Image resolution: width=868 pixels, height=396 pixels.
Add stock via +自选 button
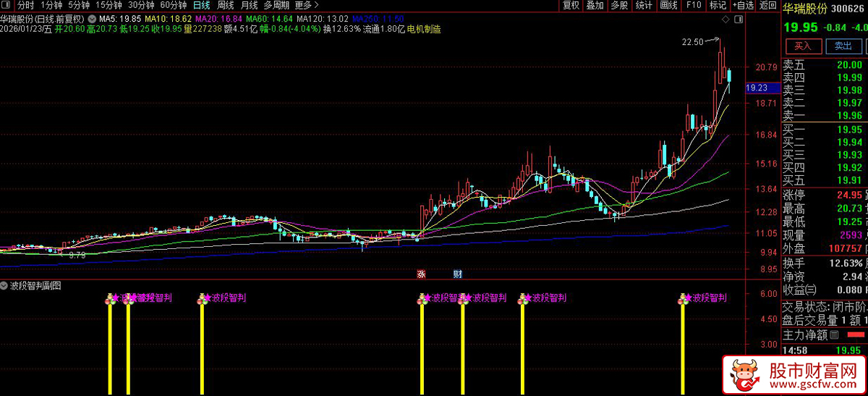(x=743, y=5)
